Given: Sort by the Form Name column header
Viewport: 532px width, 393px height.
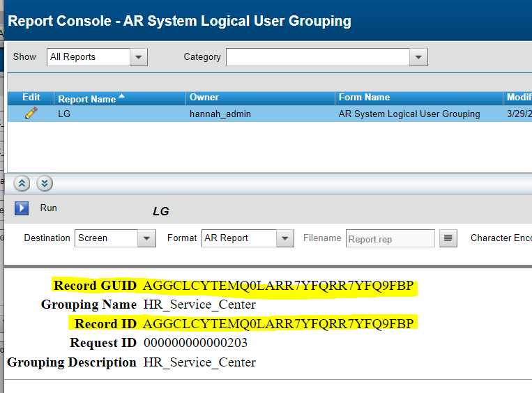Looking at the screenshot, I should (x=364, y=98).
